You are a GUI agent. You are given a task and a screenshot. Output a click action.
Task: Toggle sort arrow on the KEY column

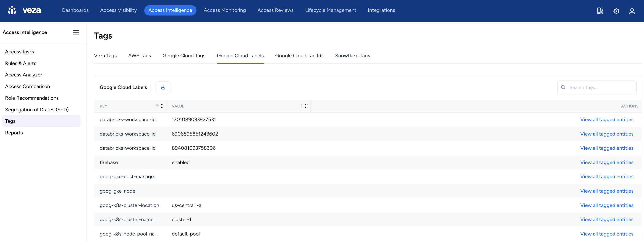pos(157,106)
